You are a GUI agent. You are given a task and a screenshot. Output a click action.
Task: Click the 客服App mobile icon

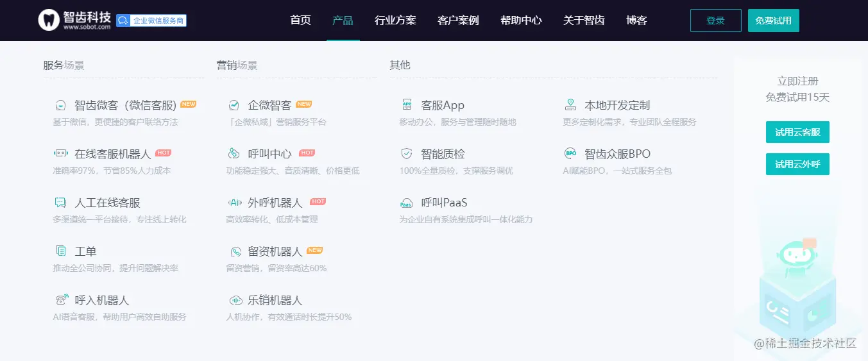407,105
